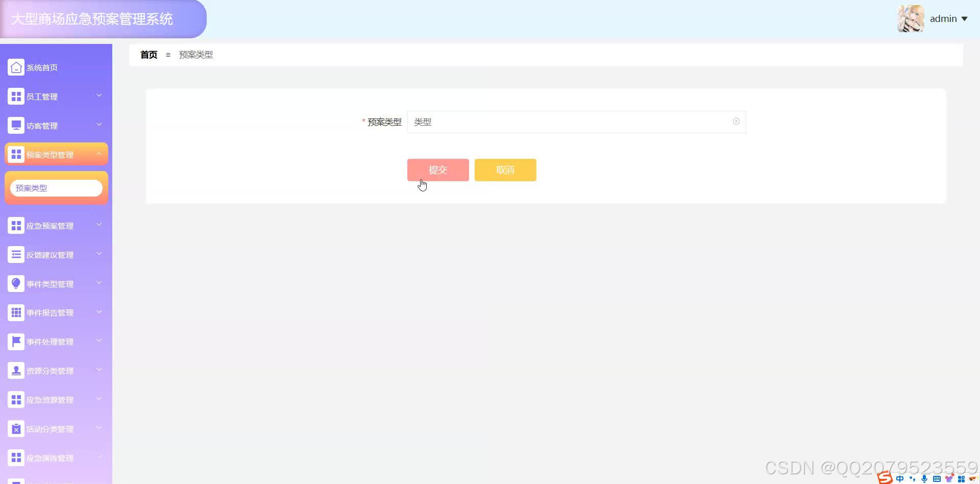Image resolution: width=980 pixels, height=484 pixels.
Task: Open the 访客管理 menu label
Action: tap(42, 126)
